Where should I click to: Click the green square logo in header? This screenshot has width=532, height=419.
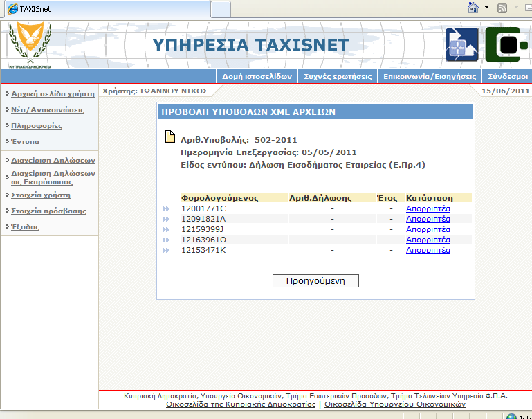[x=506, y=44]
